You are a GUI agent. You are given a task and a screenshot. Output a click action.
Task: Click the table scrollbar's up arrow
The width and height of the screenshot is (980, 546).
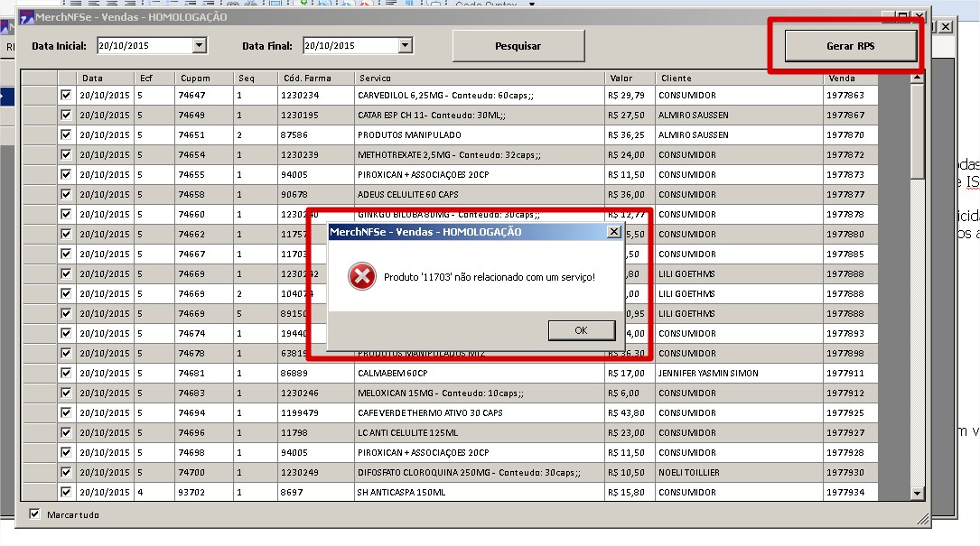(x=918, y=79)
